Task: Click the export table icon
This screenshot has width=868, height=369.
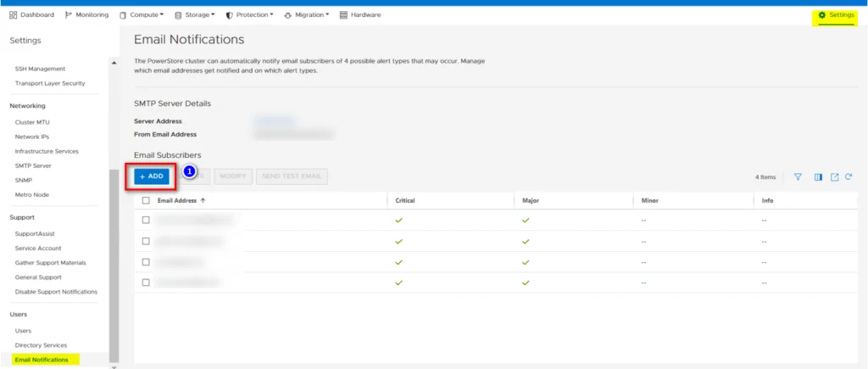Action: [x=834, y=177]
